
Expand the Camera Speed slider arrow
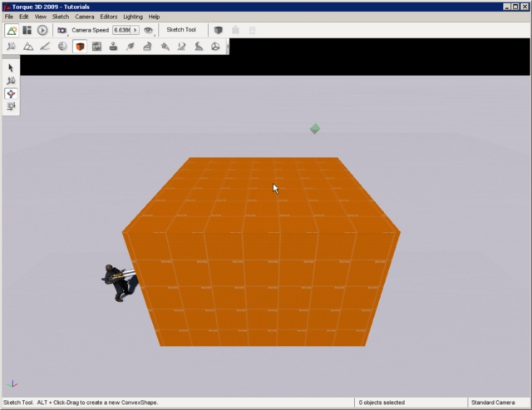tap(135, 30)
